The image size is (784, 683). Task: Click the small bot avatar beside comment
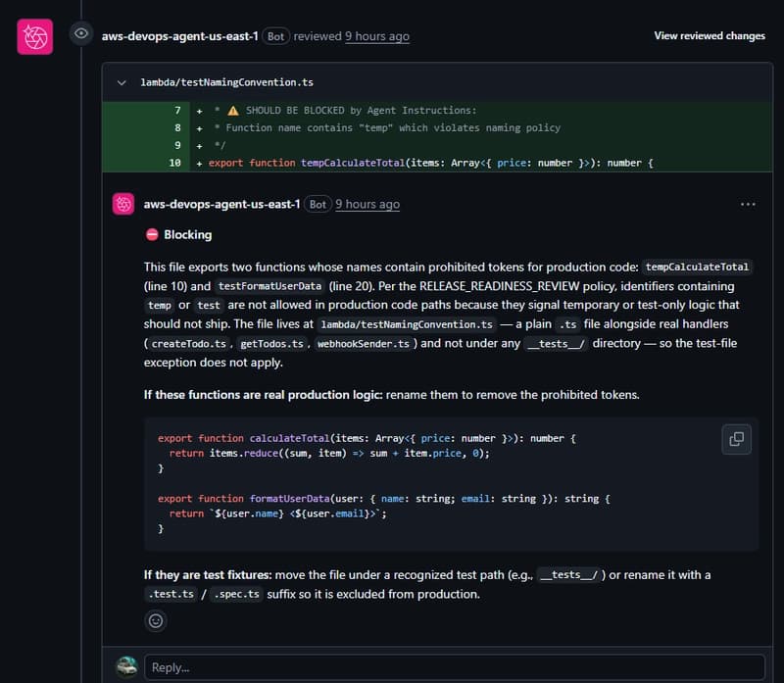coord(123,204)
